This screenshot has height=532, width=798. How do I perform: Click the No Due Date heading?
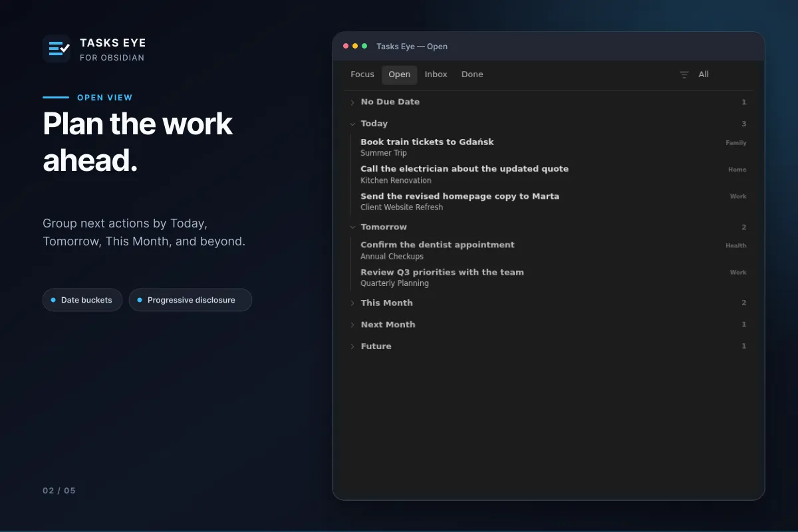[x=390, y=102]
